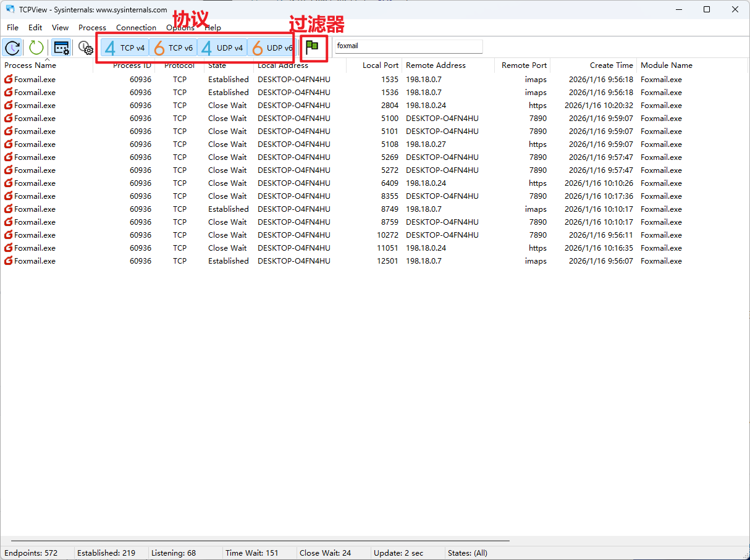Click Foxmail icon in local port 1535 row
The image size is (750, 560).
(9, 80)
